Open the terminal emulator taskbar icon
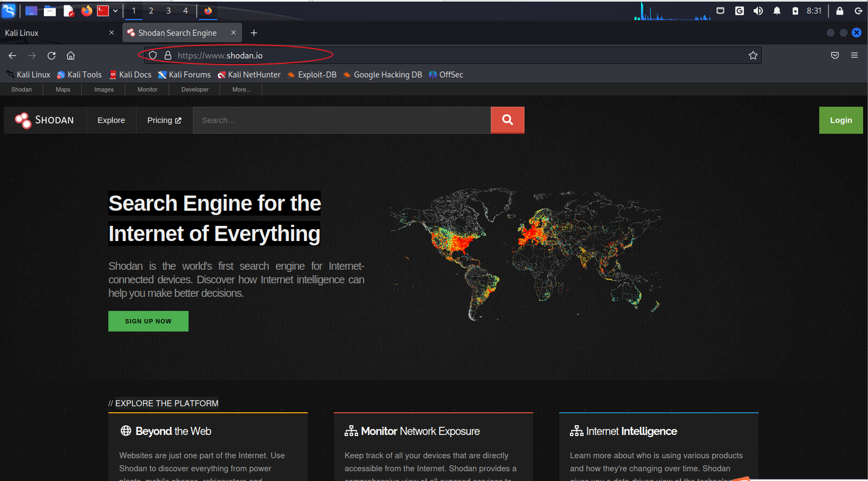 click(103, 11)
